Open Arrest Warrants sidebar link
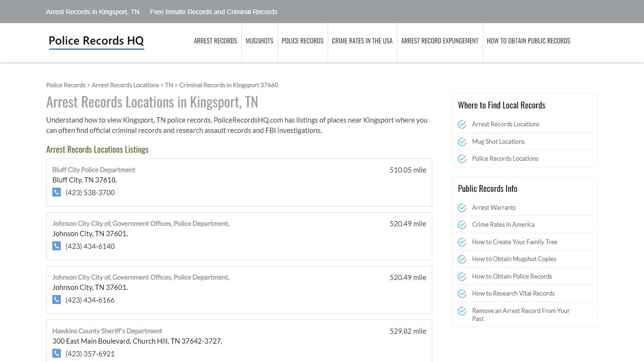644x362 pixels. [494, 207]
